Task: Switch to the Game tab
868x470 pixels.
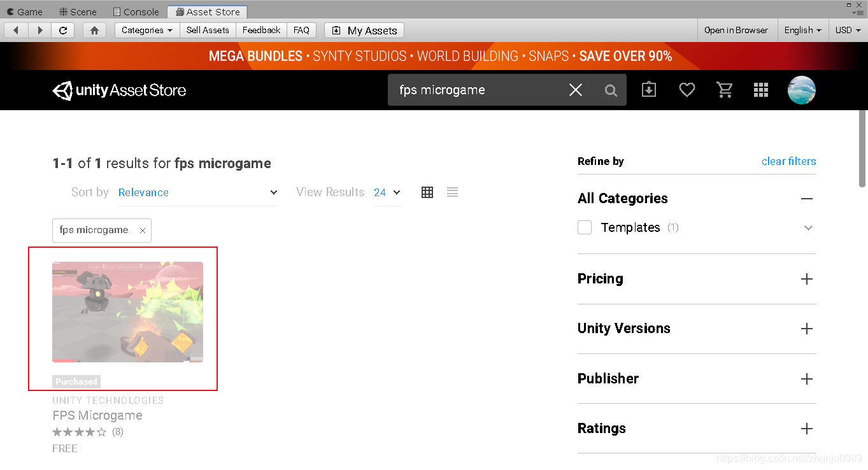Action: pyautogui.click(x=25, y=11)
